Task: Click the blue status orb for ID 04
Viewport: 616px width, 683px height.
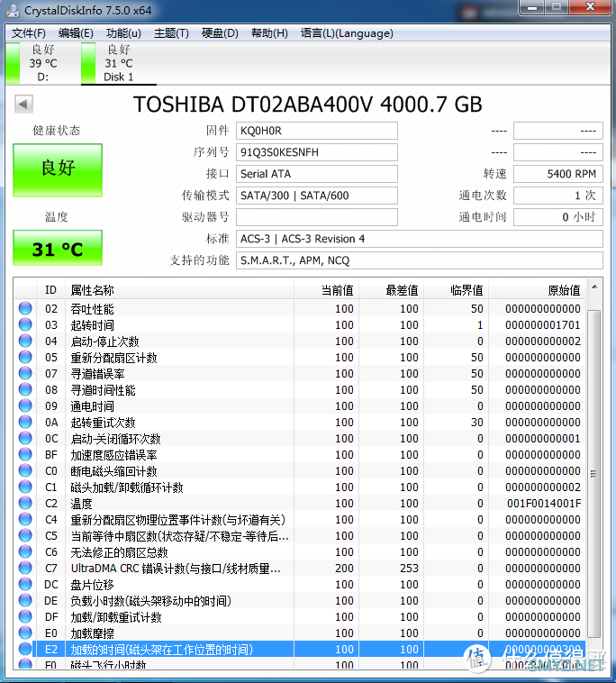Action: click(x=25, y=341)
